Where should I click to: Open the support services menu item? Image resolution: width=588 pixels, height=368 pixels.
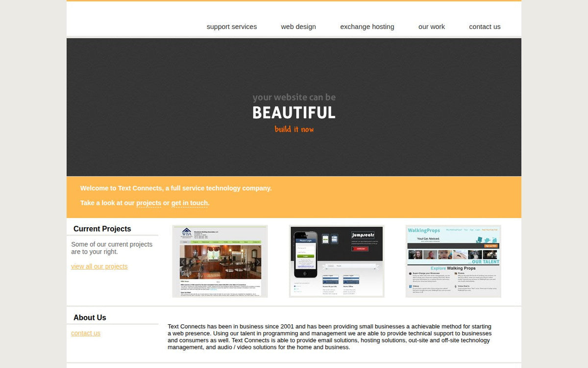tap(232, 26)
